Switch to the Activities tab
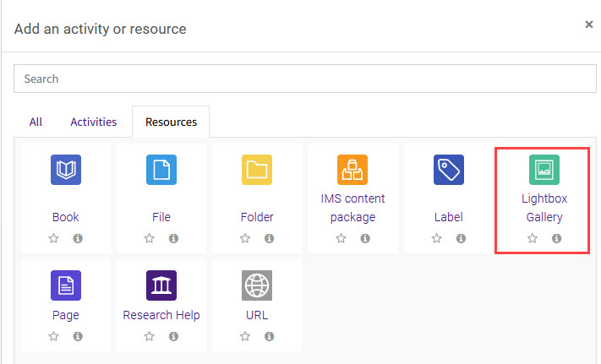 [94, 122]
